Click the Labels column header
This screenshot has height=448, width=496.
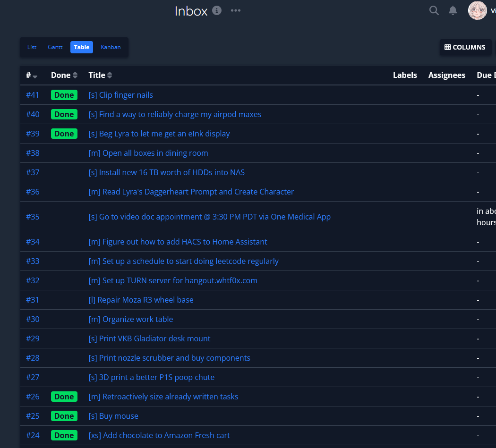coord(405,75)
